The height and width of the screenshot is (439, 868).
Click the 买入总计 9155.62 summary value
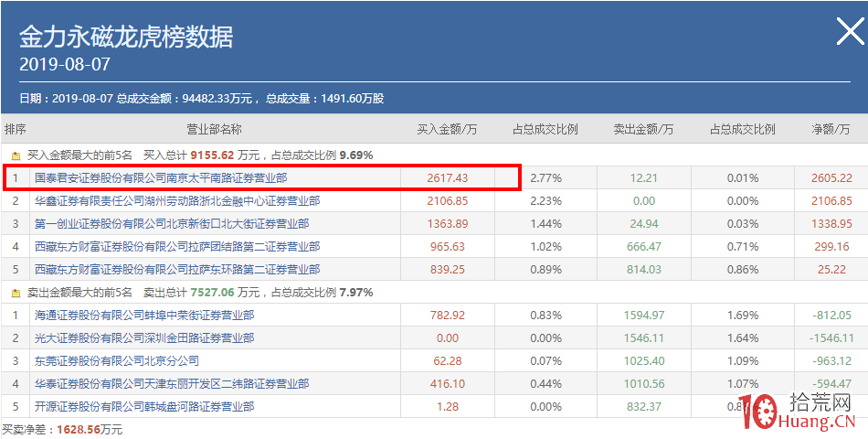point(212,155)
